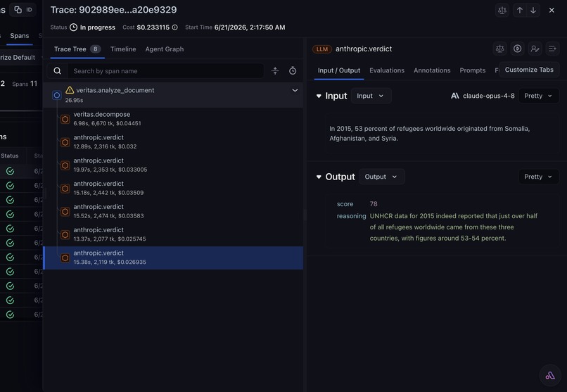Click the Customize Tabs button

pyautogui.click(x=529, y=70)
